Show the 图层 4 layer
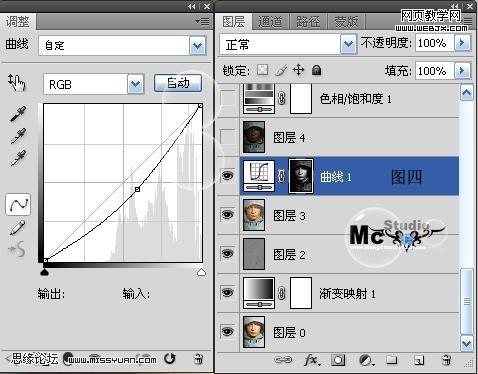This screenshot has height=374, width=478. pyautogui.click(x=228, y=137)
